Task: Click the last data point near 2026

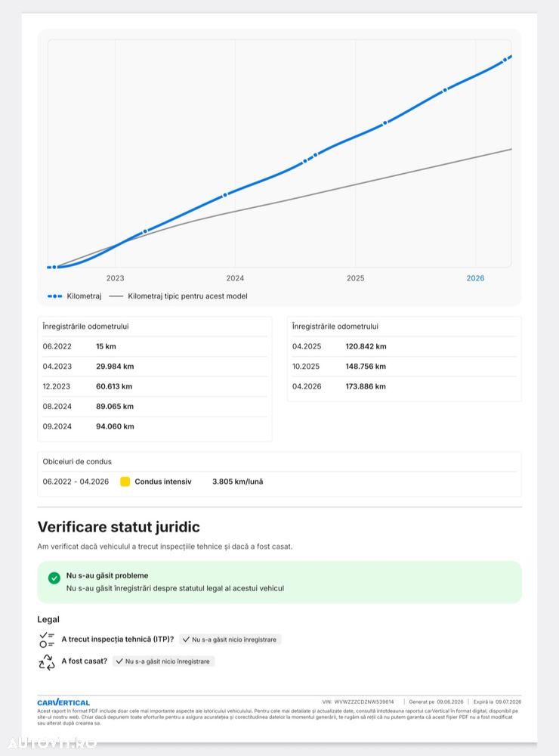Action: 505,60
